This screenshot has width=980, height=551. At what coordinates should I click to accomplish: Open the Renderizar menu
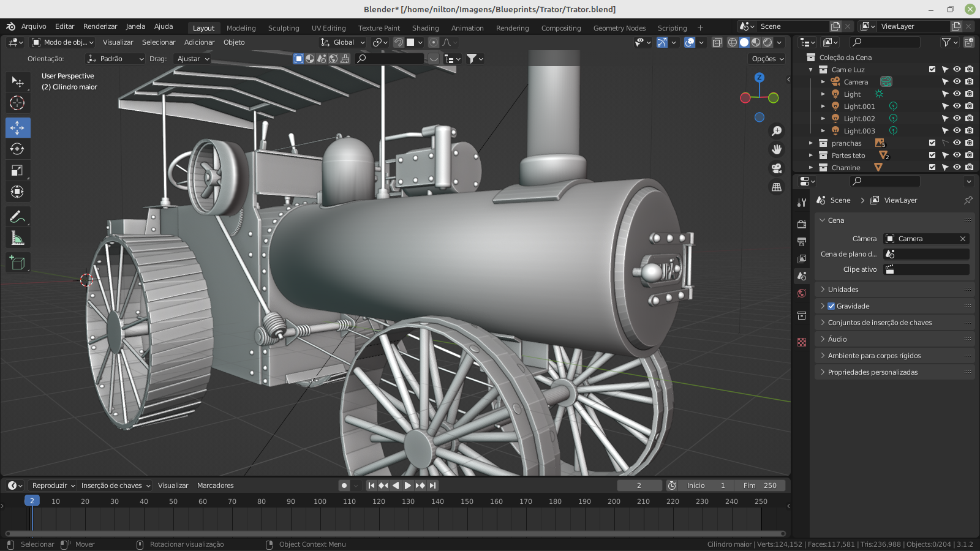100,26
